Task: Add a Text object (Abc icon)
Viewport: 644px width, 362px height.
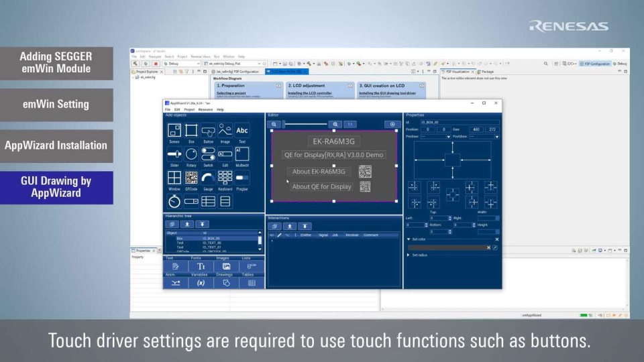Action: pyautogui.click(x=242, y=131)
